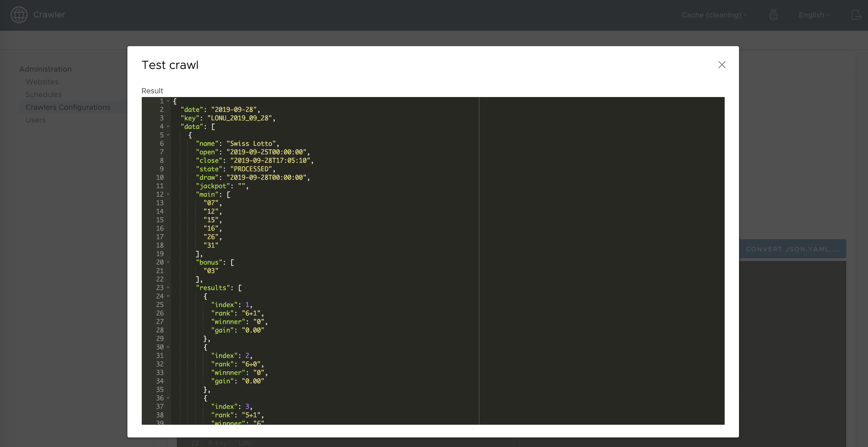Collapse the "data" array fold at line 4
This screenshot has width=868, height=447.
(x=168, y=126)
